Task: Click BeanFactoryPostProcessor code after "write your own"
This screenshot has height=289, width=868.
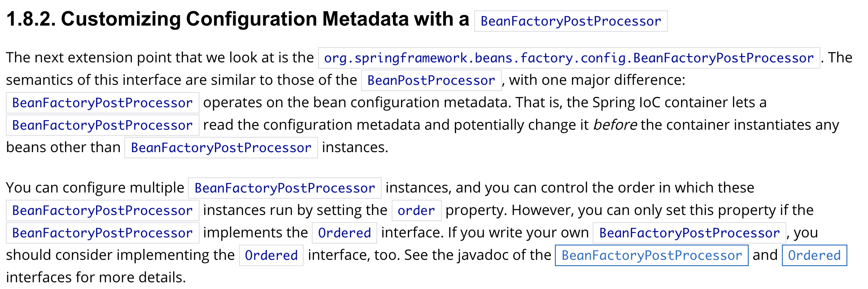Action: 689,233
